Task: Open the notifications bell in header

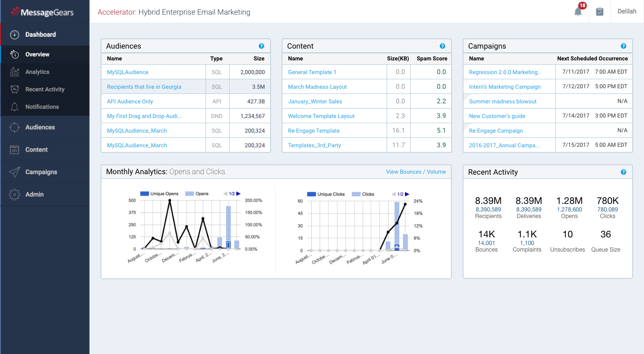Action: point(578,12)
